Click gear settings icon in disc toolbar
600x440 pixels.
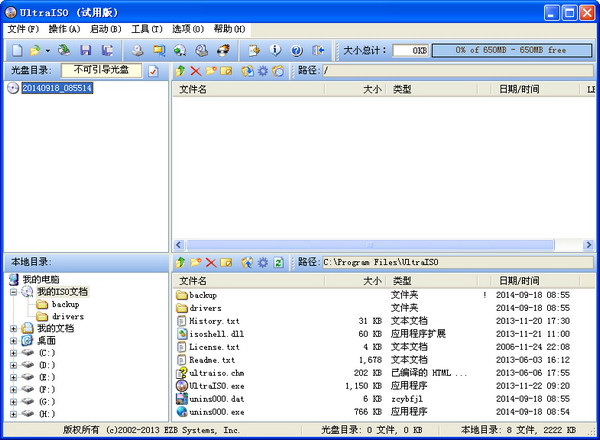pos(263,71)
